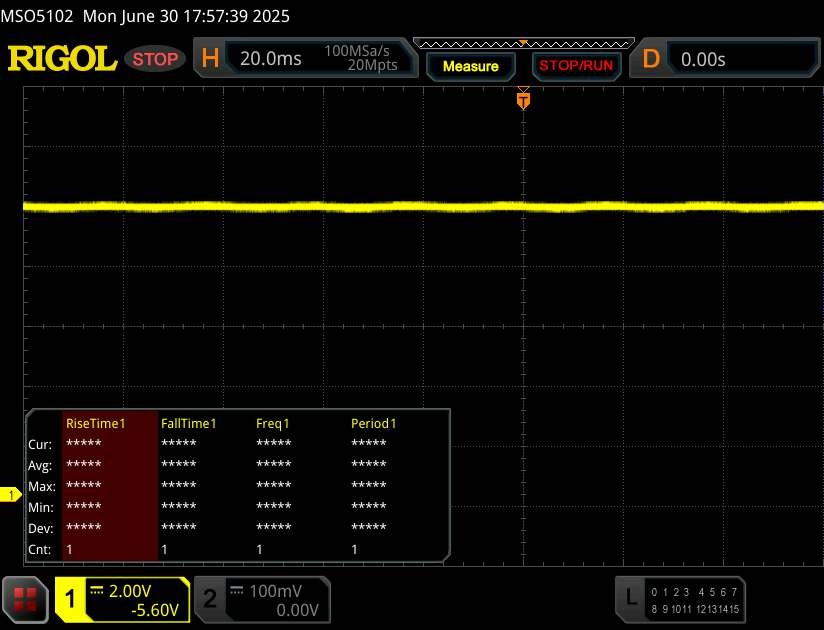Open the red grid function menu icon

(x=25, y=600)
